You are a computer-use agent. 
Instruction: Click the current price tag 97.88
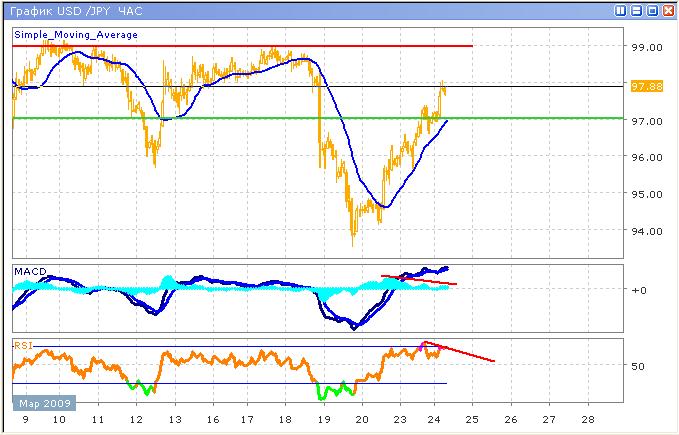tap(645, 86)
